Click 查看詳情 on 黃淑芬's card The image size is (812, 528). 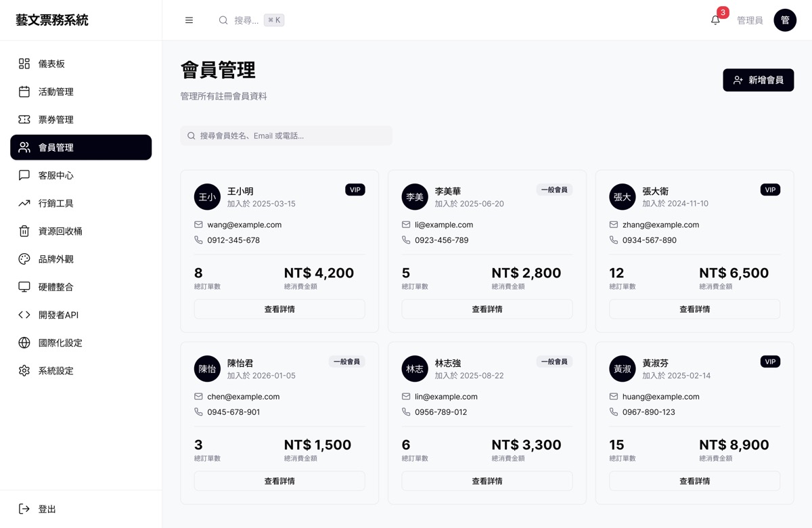click(694, 481)
